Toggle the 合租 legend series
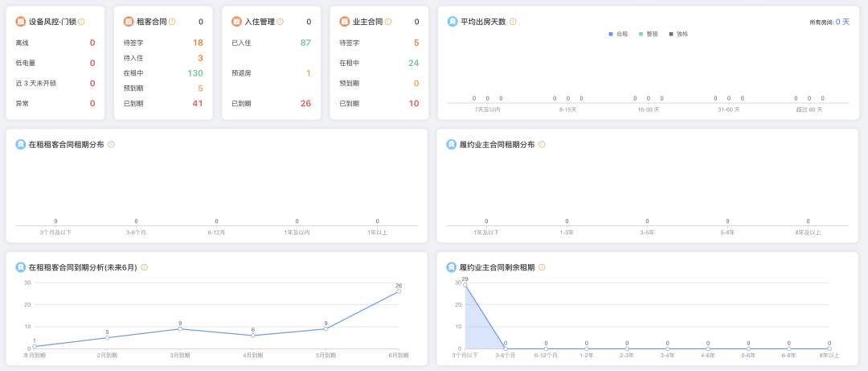 coord(618,34)
